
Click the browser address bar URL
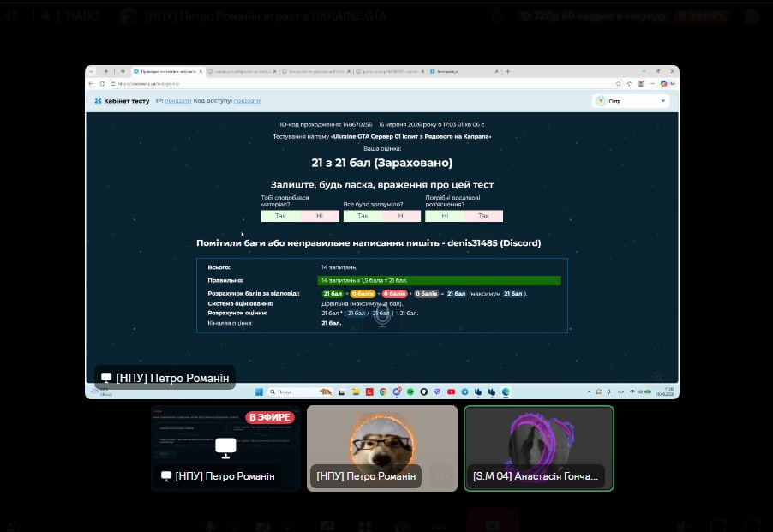[148, 84]
